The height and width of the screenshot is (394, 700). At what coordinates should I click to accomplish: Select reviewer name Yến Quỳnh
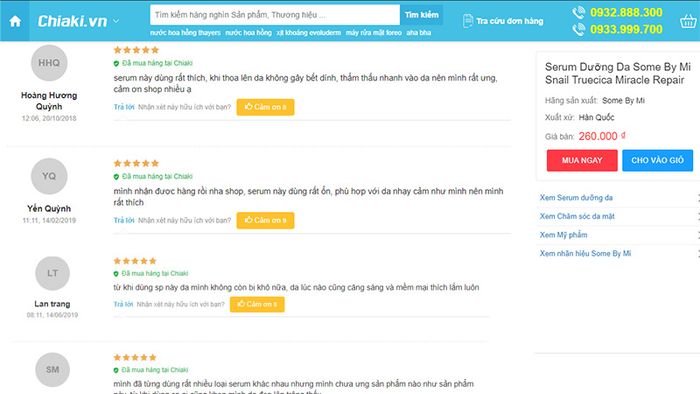point(49,208)
